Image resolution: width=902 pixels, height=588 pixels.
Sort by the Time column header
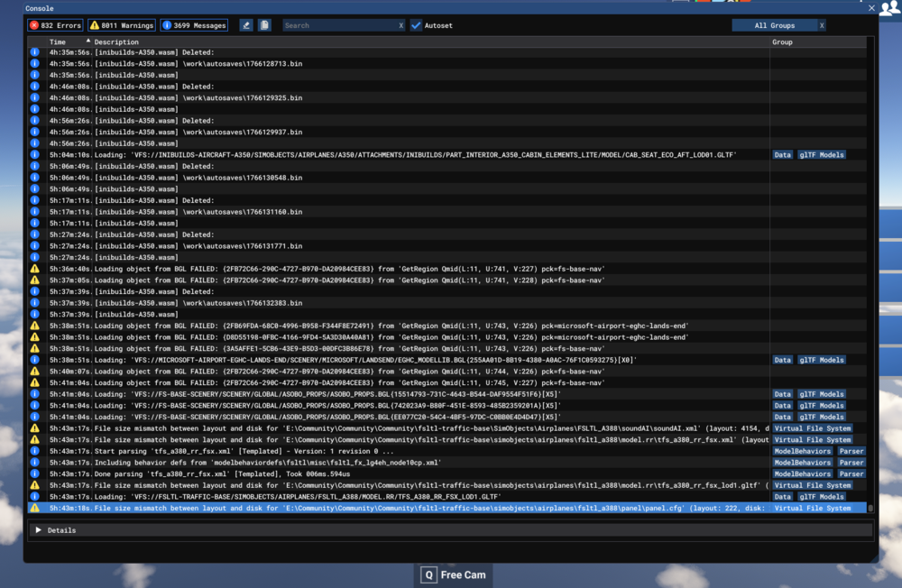57,41
